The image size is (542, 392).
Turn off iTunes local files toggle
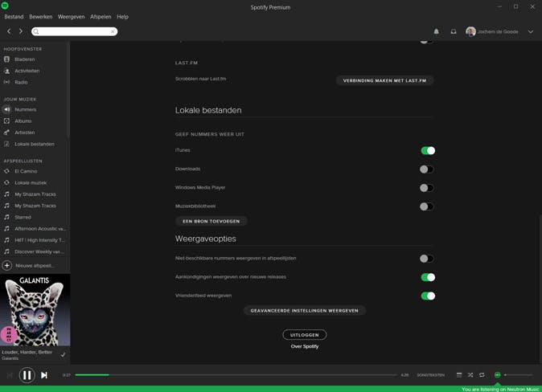tap(428, 150)
